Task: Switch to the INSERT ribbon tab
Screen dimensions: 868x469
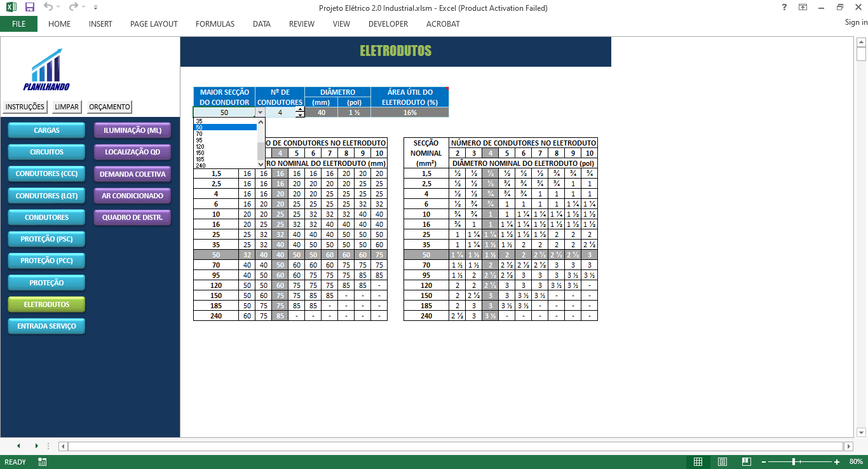Action: point(100,24)
